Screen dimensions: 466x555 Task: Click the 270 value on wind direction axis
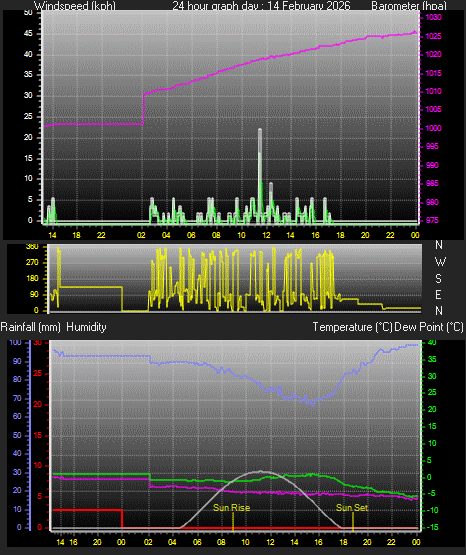tap(32, 263)
